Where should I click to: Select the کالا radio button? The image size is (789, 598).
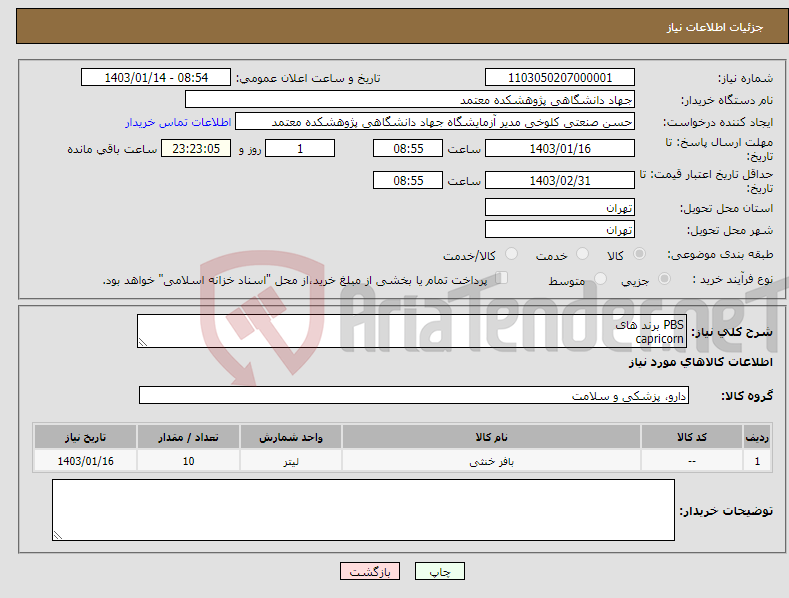[639, 254]
